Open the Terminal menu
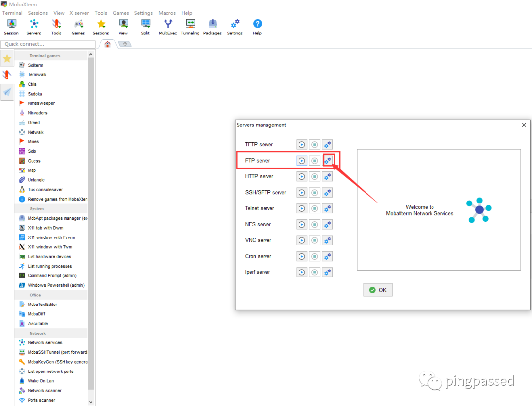Viewport: 532px width, 406px height. click(12, 13)
